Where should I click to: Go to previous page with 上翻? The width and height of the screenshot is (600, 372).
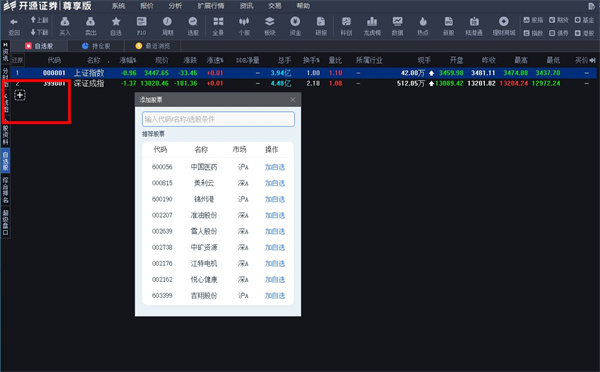point(39,20)
